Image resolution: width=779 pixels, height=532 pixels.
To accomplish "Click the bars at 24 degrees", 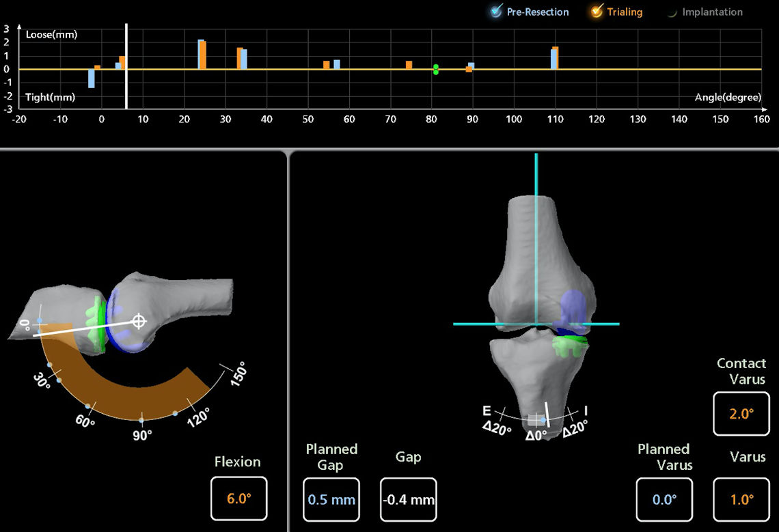I will [x=202, y=55].
